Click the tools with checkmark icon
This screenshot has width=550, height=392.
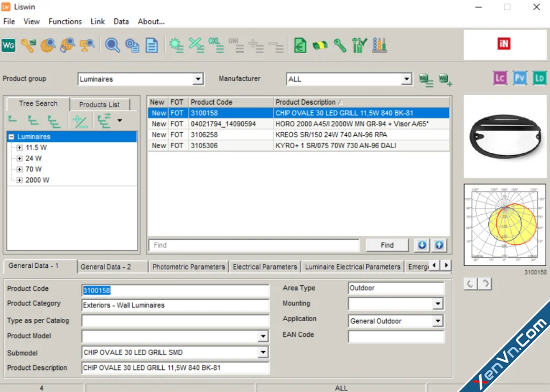pyautogui.click(x=359, y=45)
